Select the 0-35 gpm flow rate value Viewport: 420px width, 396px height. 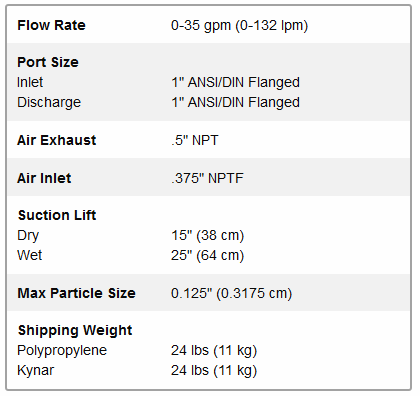click(x=239, y=26)
